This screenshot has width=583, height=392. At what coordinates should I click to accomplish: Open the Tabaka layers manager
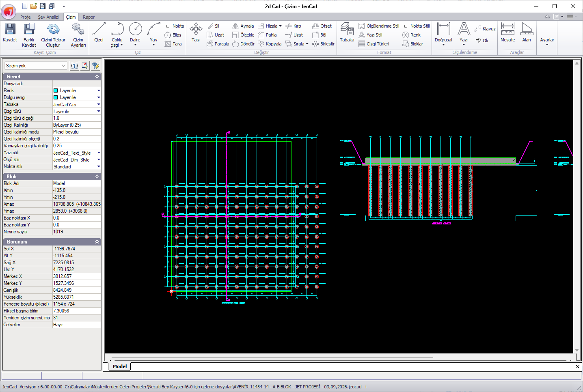coord(347,32)
